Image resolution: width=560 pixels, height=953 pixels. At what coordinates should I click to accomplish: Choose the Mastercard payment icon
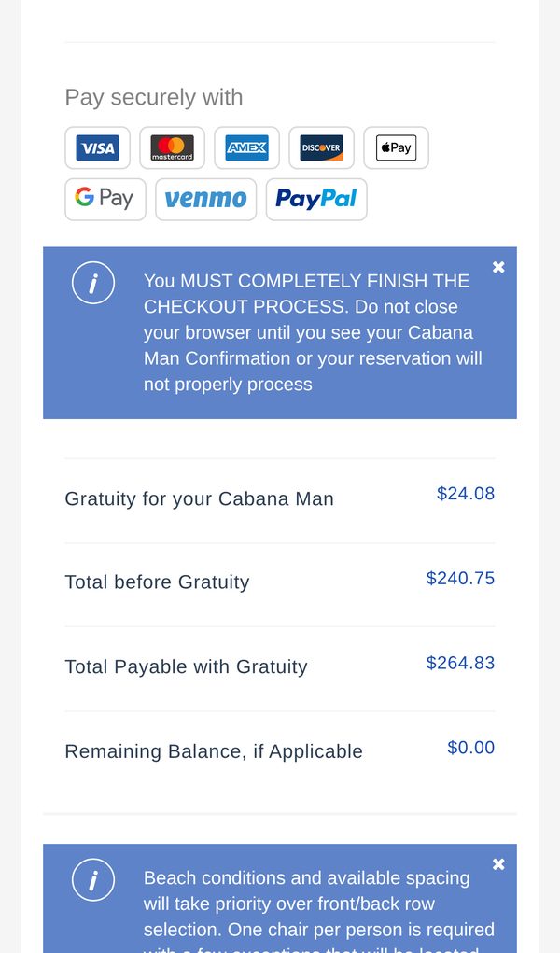[x=172, y=147]
